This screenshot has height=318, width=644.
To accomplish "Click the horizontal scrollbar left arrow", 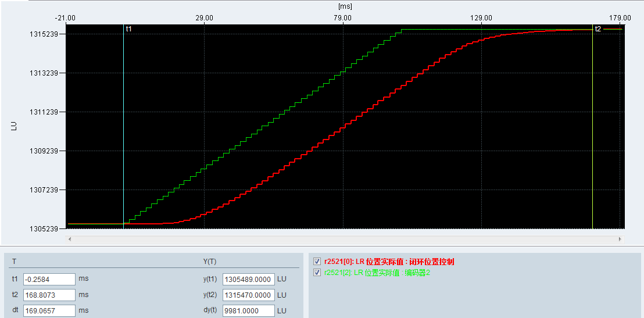I will pyautogui.click(x=69, y=239).
